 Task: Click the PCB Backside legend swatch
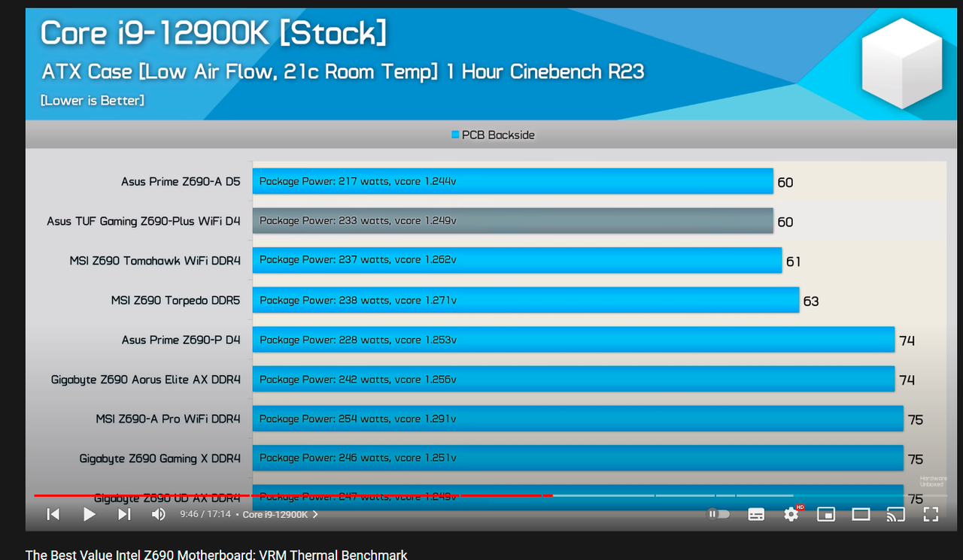pos(455,135)
